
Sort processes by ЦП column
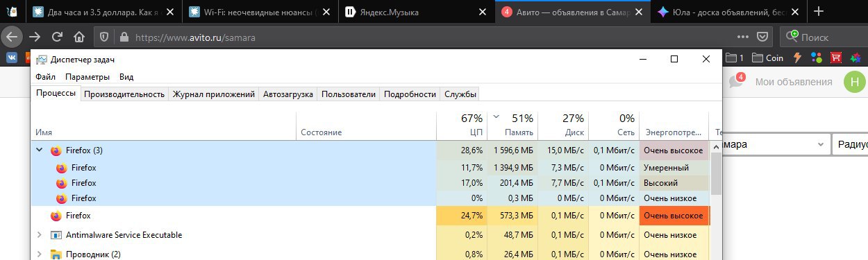click(462, 125)
